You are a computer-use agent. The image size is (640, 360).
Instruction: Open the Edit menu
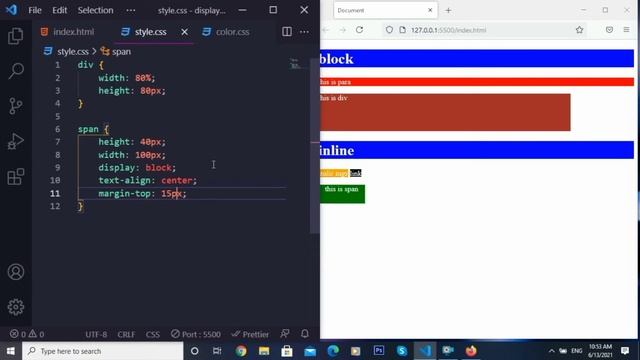[x=60, y=10]
